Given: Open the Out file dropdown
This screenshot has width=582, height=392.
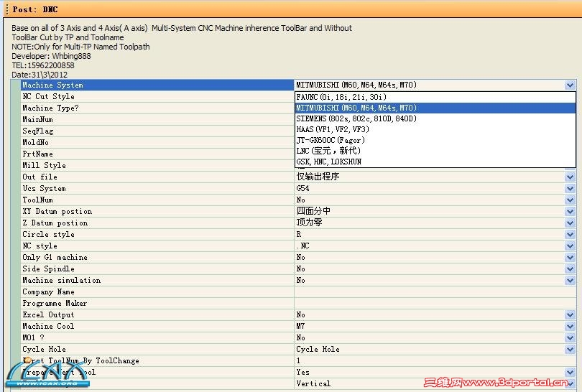Looking at the screenshot, I should click(570, 177).
